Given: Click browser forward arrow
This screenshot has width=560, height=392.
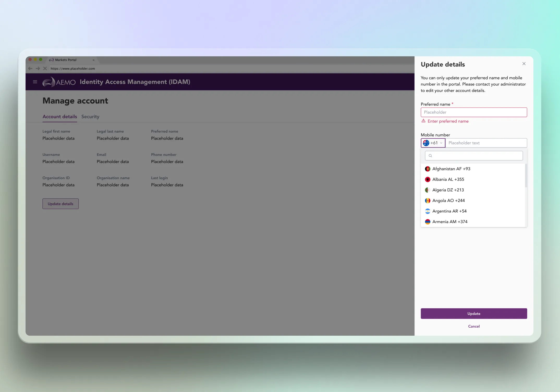Looking at the screenshot, I should (38, 69).
